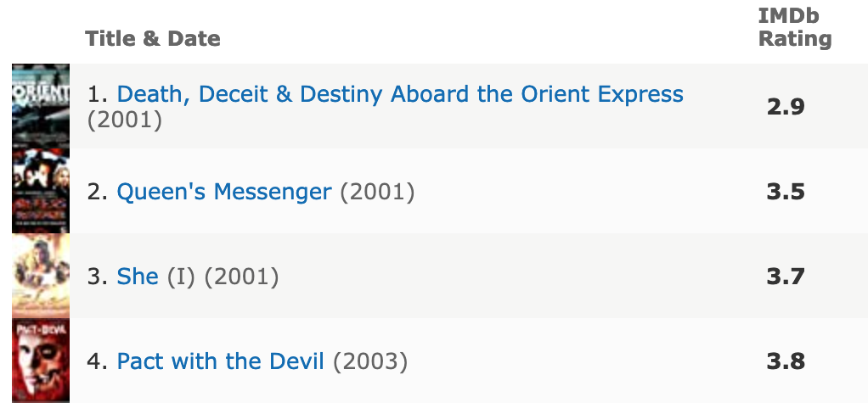868x414 pixels.
Task: Visit the Pact with the Devil link
Action: 220,361
